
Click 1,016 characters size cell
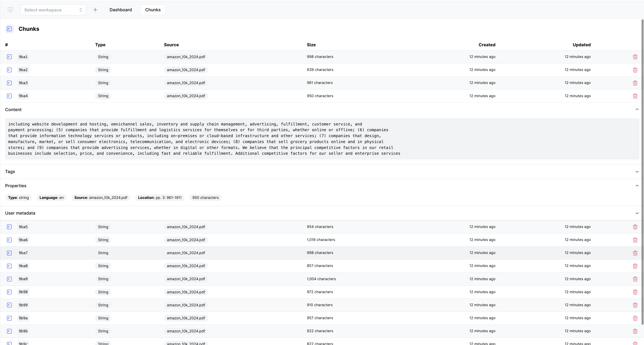click(x=321, y=240)
